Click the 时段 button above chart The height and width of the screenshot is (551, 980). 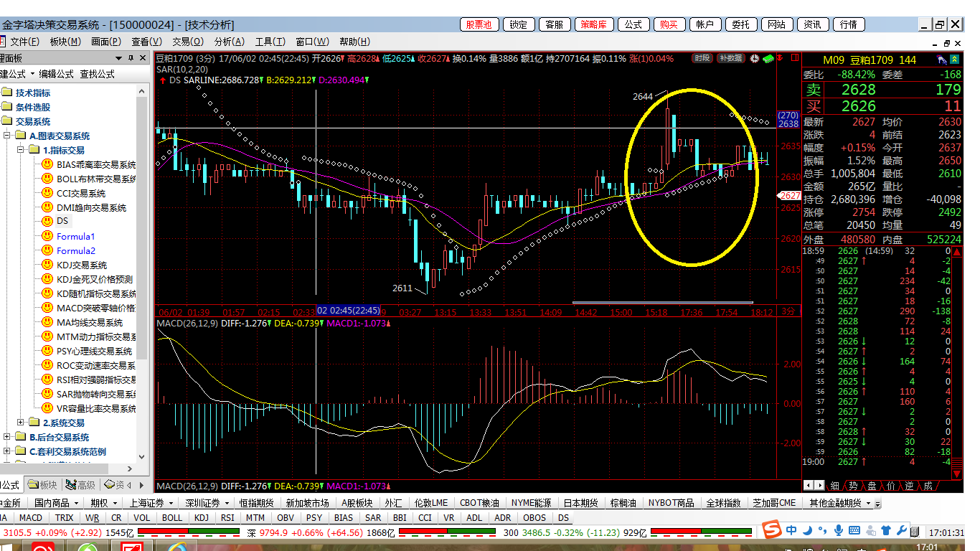(x=702, y=59)
